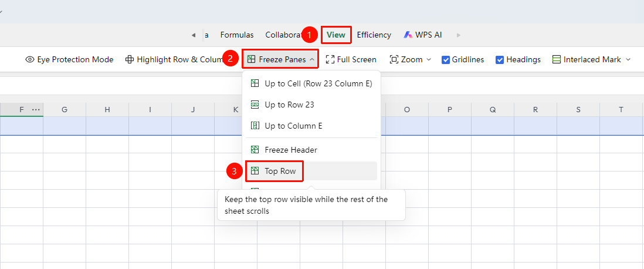Turn on Eye Protection Mode
The height and width of the screenshot is (269, 644).
pos(69,60)
